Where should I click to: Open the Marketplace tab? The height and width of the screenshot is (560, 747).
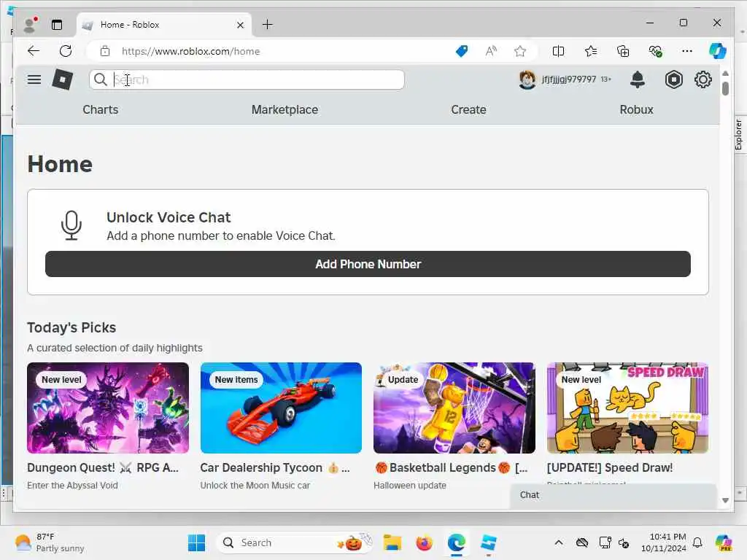point(285,109)
